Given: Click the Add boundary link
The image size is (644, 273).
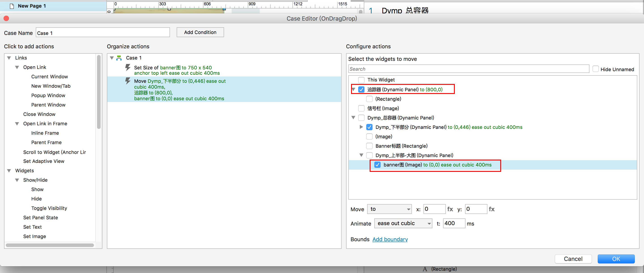Looking at the screenshot, I should tap(390, 239).
